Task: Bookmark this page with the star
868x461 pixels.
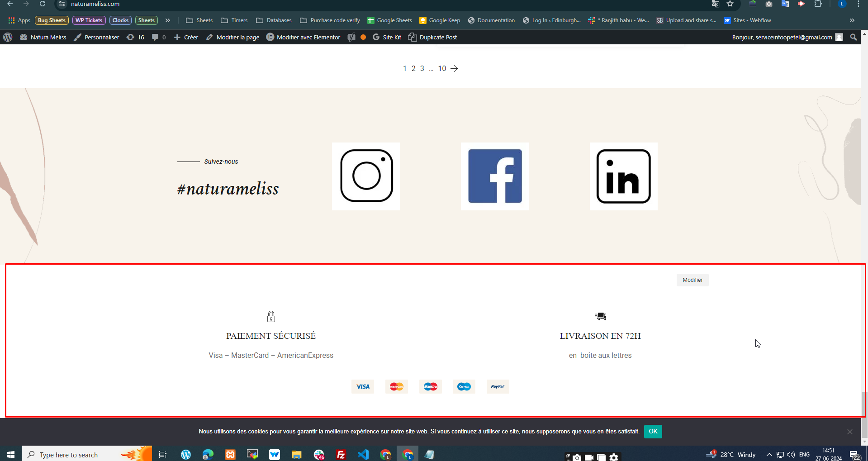Action: 730,4
